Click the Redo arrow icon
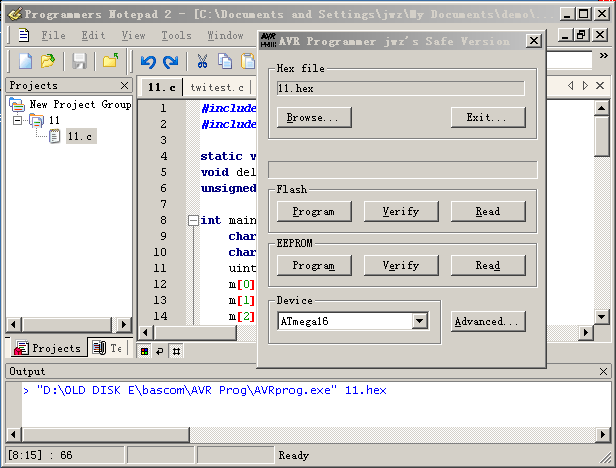Screen dimensions: 616x468 [170, 62]
